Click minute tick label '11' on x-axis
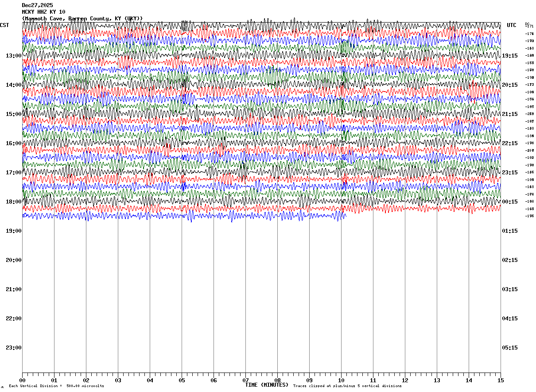The width and height of the screenshot is (536, 392). pyautogui.click(x=373, y=380)
